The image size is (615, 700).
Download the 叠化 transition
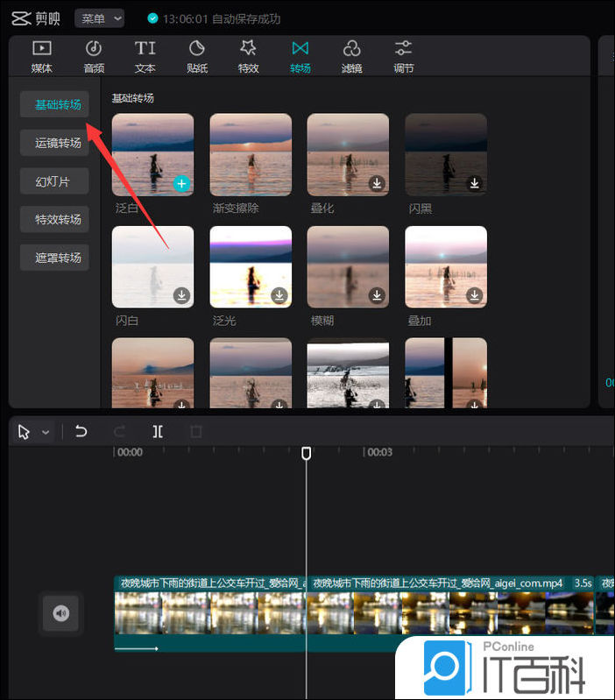point(377,183)
